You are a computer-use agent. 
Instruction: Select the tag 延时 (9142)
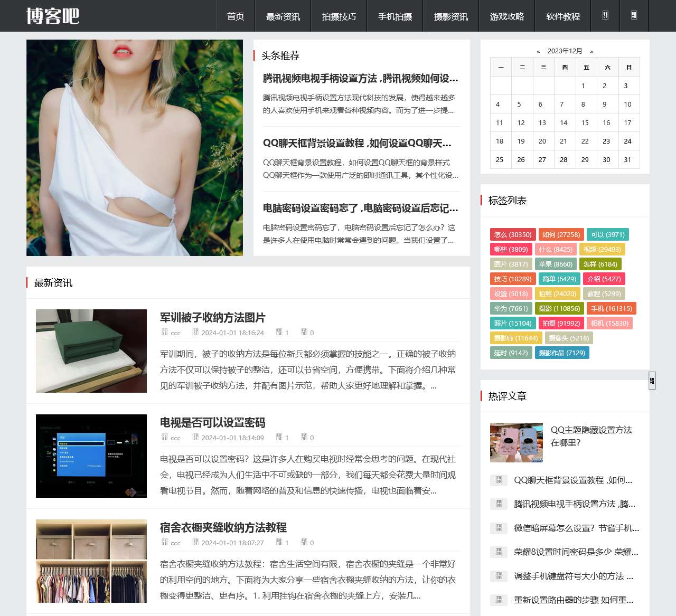511,353
